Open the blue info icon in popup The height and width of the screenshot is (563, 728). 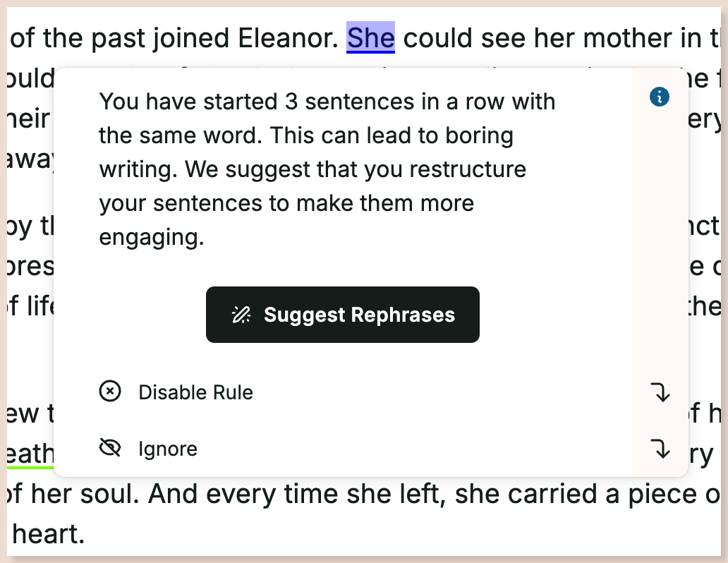point(660,97)
